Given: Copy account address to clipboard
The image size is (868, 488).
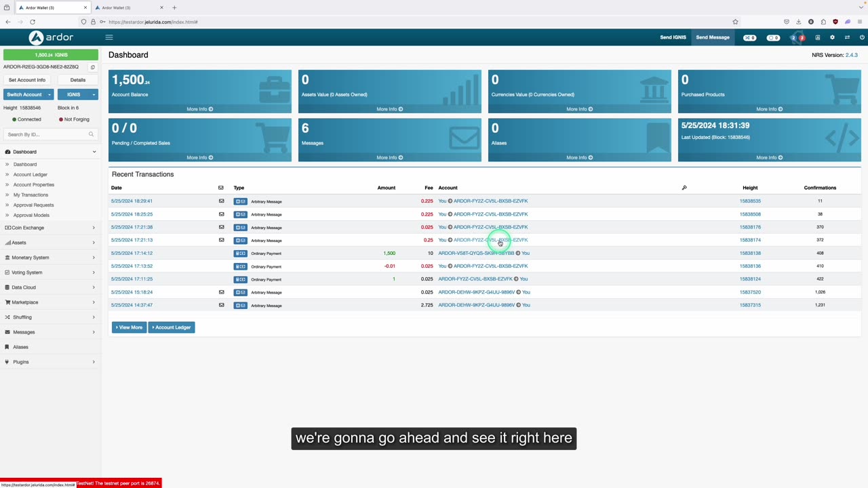Looking at the screenshot, I should tap(93, 67).
